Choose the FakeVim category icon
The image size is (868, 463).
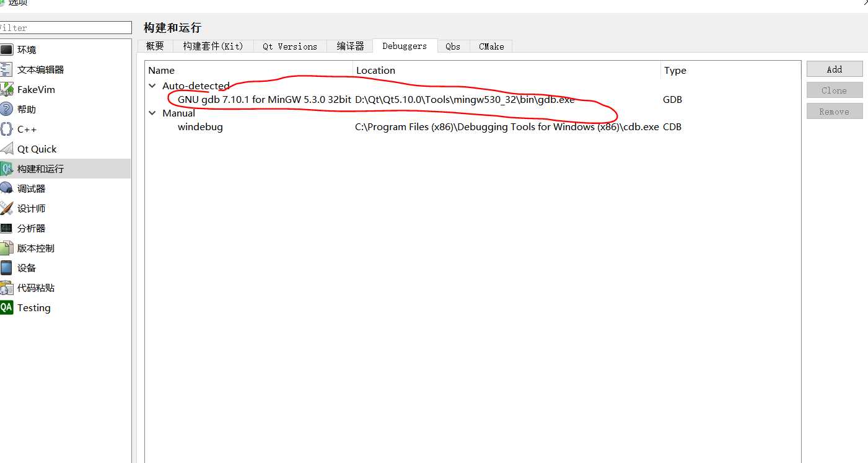pos(6,89)
